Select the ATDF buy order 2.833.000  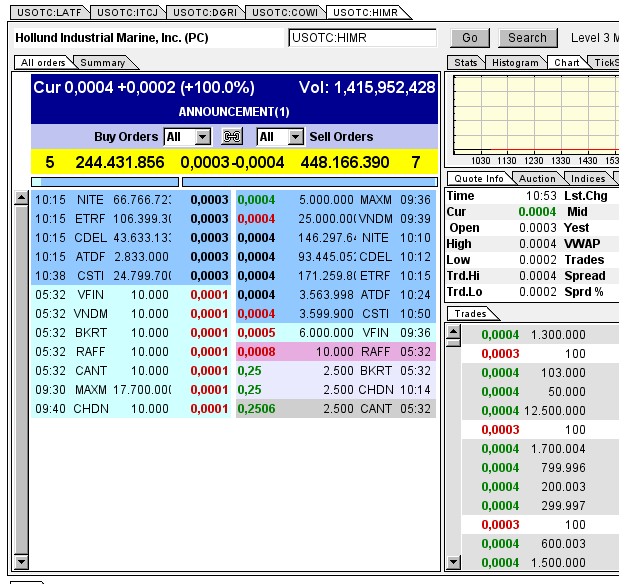131,257
